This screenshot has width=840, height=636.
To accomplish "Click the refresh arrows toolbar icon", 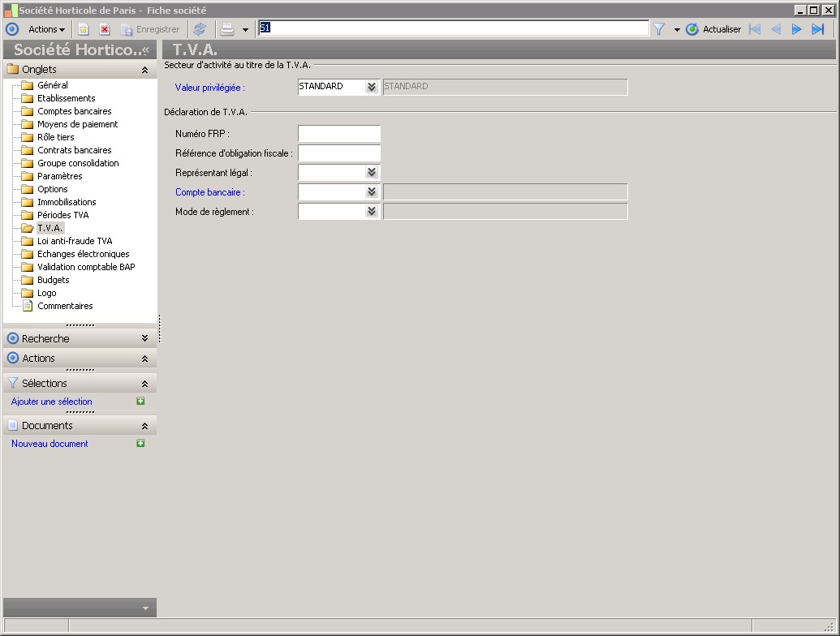I will point(200,29).
